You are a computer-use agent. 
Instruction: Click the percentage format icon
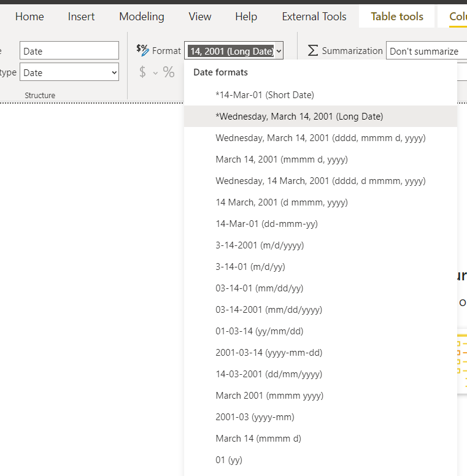(x=169, y=72)
